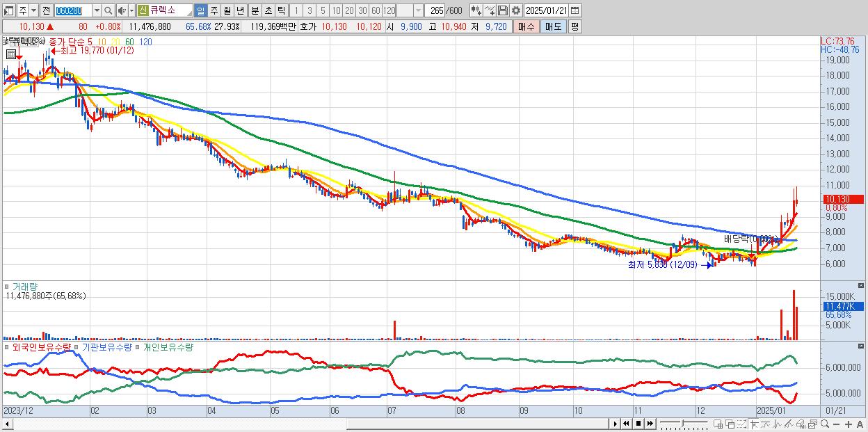Viewport: 868px width, 432px height.
Task: Click the rewind playback button
Action: pyautogui.click(x=626, y=424)
